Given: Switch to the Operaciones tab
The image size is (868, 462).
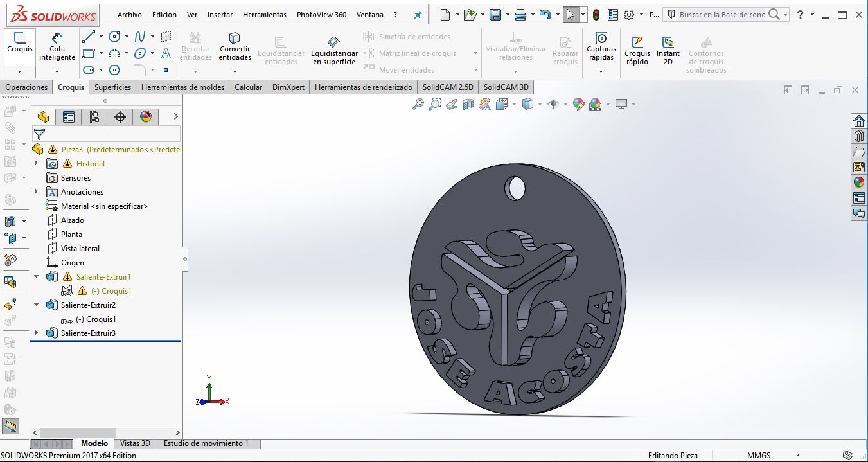Looking at the screenshot, I should click(26, 87).
